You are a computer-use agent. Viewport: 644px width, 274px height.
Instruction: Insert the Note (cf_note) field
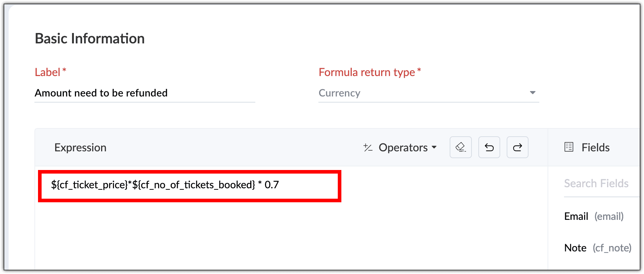(597, 248)
